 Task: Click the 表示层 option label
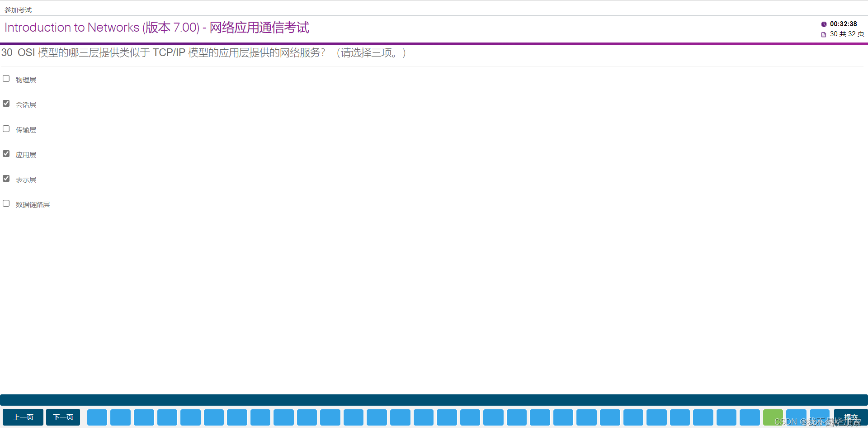[26, 180]
